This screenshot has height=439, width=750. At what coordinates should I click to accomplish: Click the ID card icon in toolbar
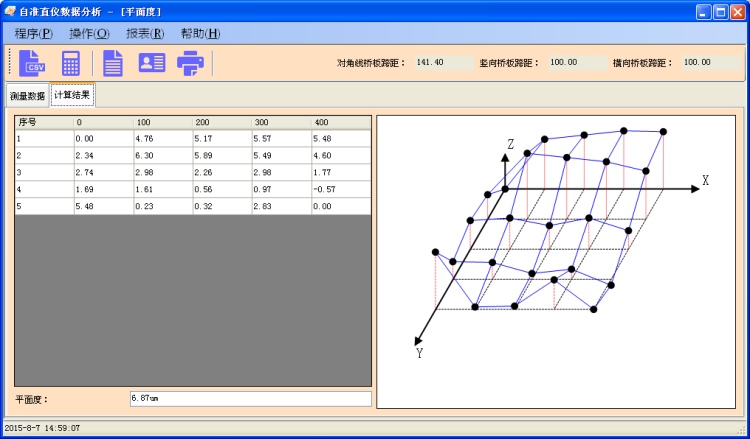(x=152, y=63)
